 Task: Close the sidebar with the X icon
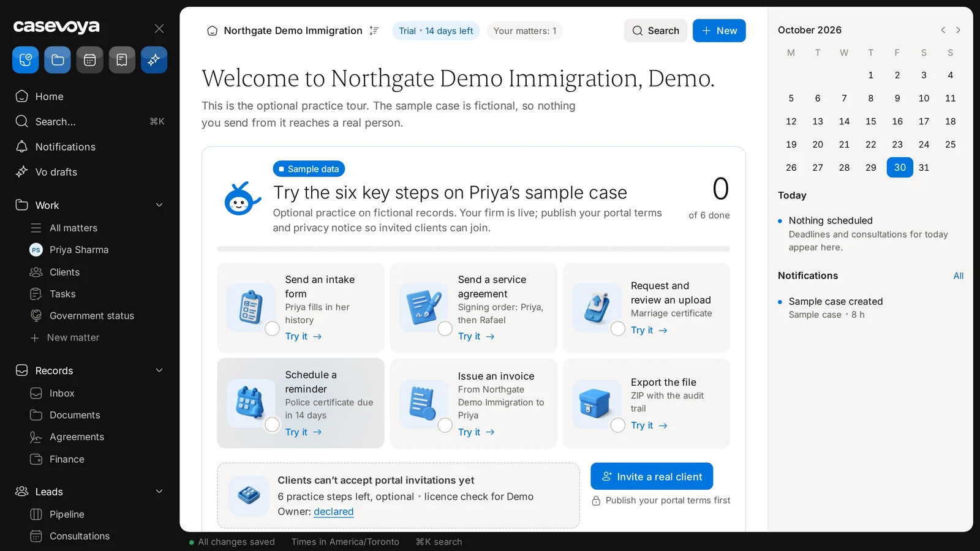click(x=159, y=28)
